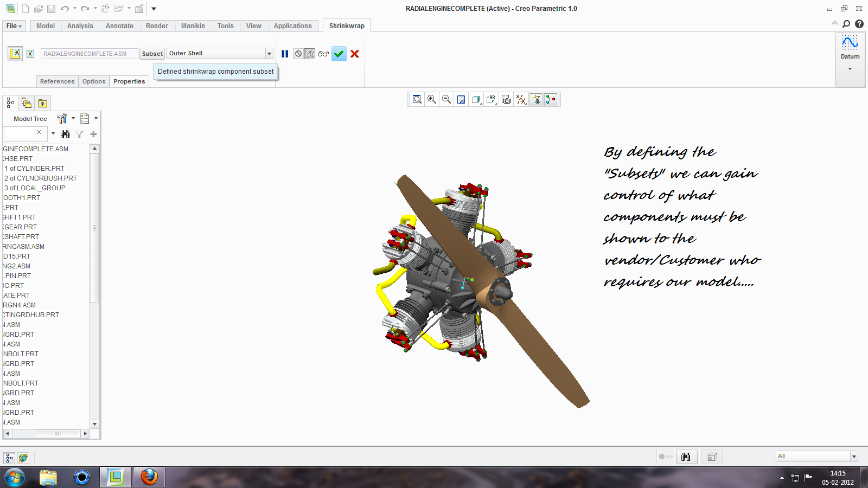Click the verify glasses preview icon

(323, 54)
